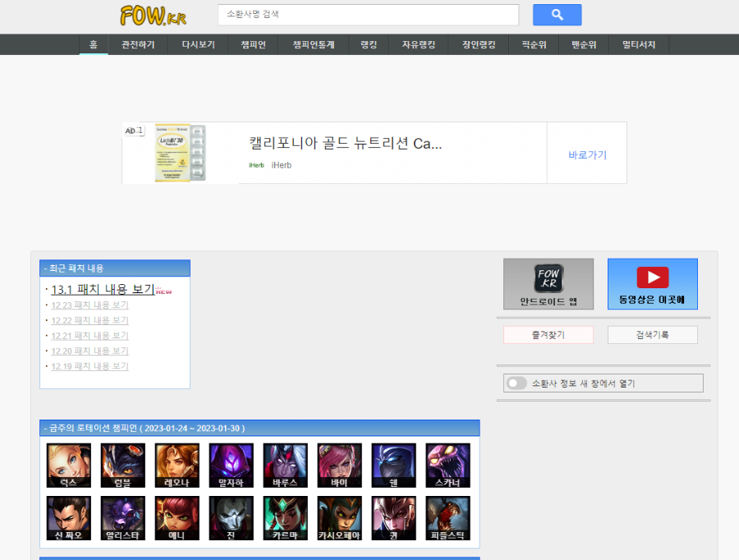Select the 바이 champion icon

pyautogui.click(x=340, y=466)
